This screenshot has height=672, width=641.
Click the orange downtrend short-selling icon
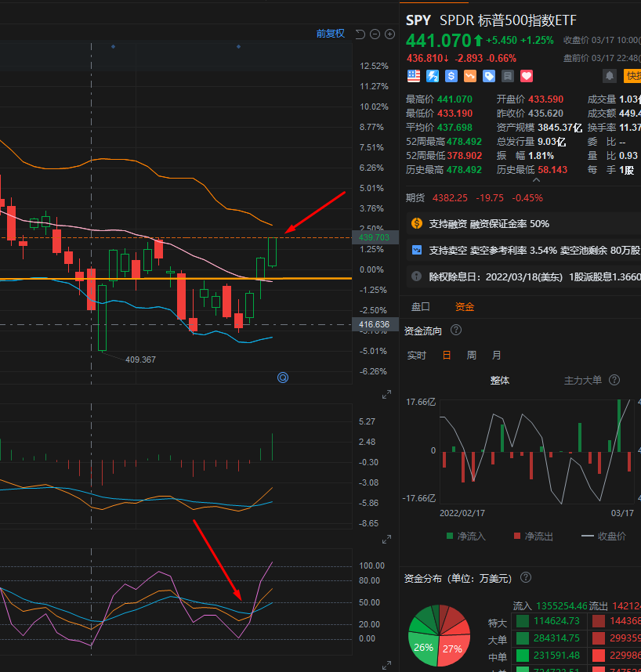470,76
